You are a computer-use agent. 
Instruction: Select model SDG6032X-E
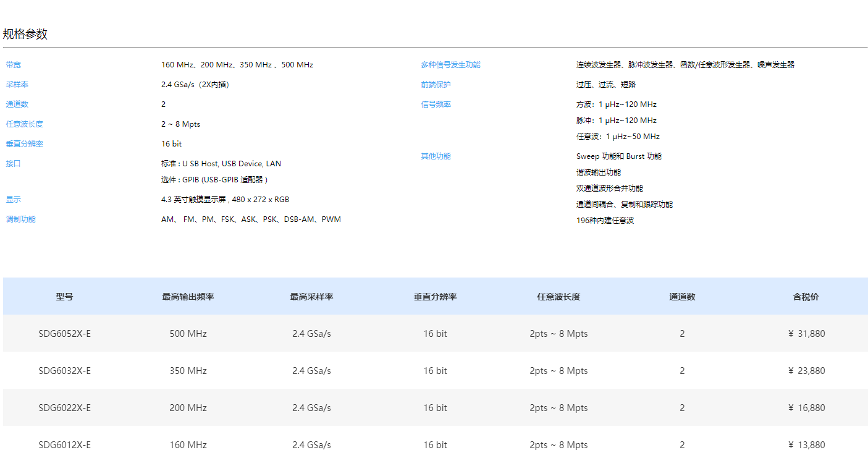(x=64, y=371)
